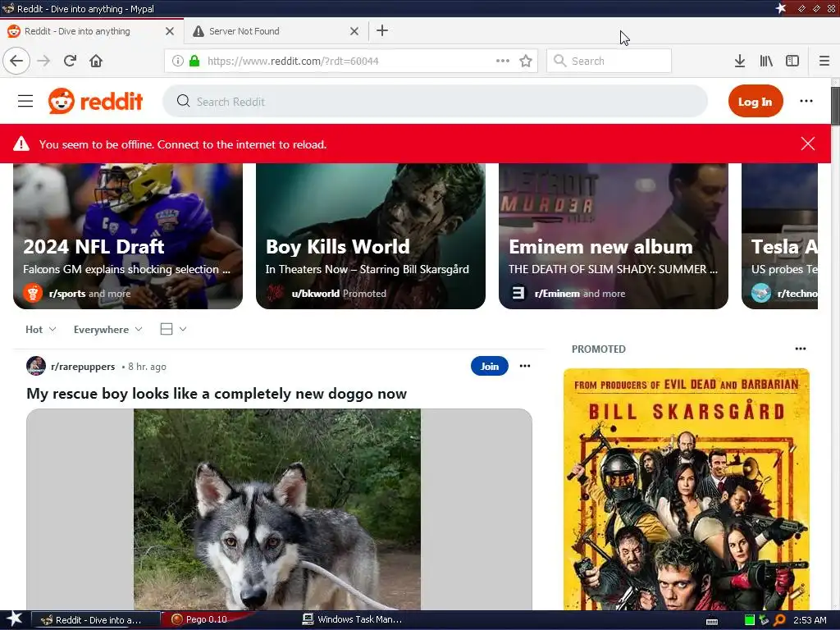Show site information icon in address bar
This screenshot has width=840, height=630.
tap(177, 61)
